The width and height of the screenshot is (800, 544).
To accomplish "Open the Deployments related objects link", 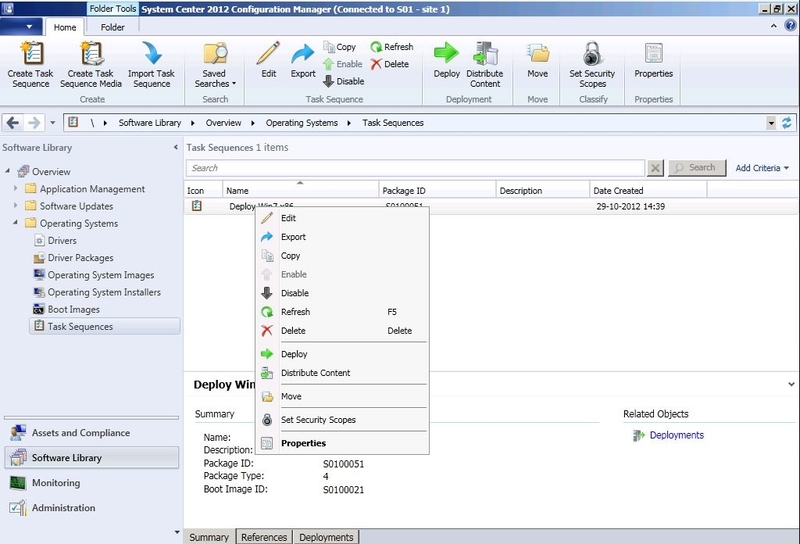I will point(676,435).
